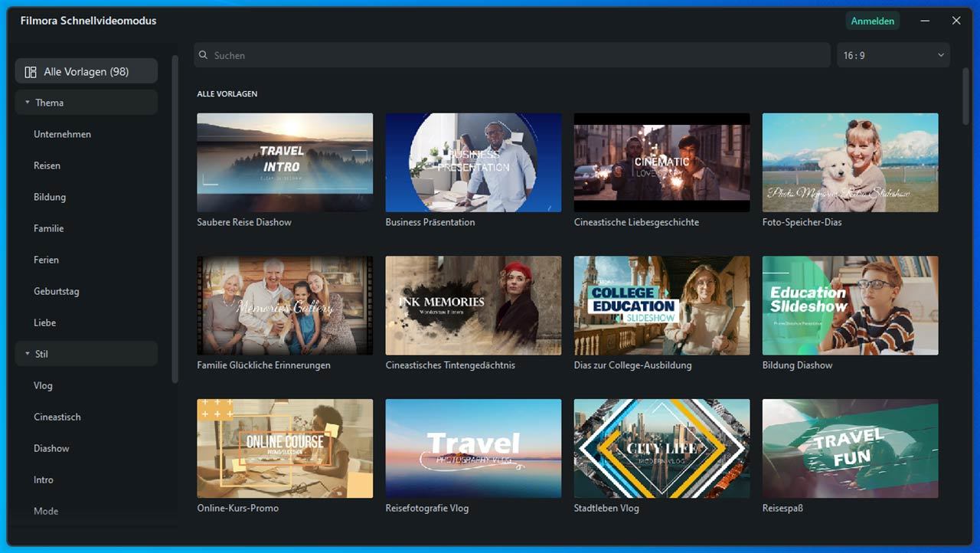This screenshot has height=553, width=980.
Task: Click the template list vertical scrollbar
Action: click(x=965, y=97)
